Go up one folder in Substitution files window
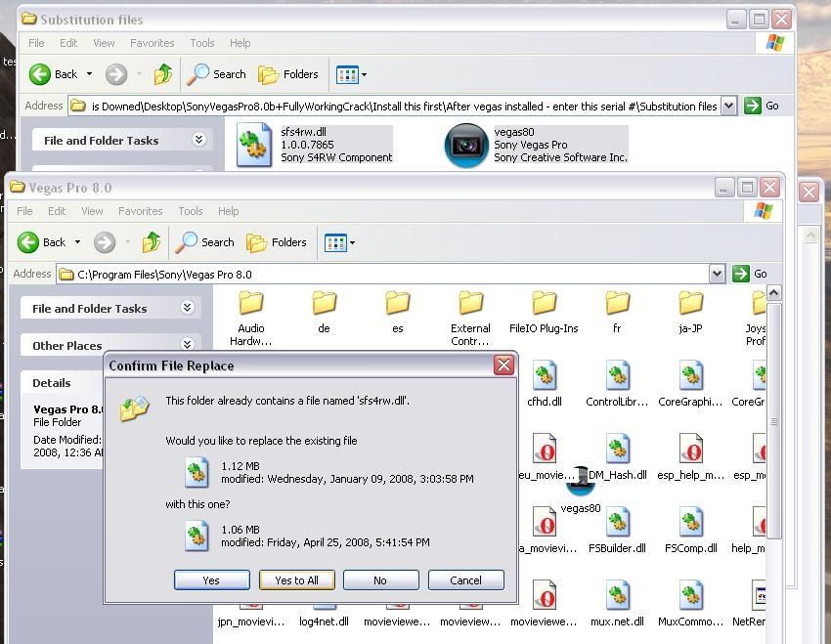 click(x=163, y=74)
